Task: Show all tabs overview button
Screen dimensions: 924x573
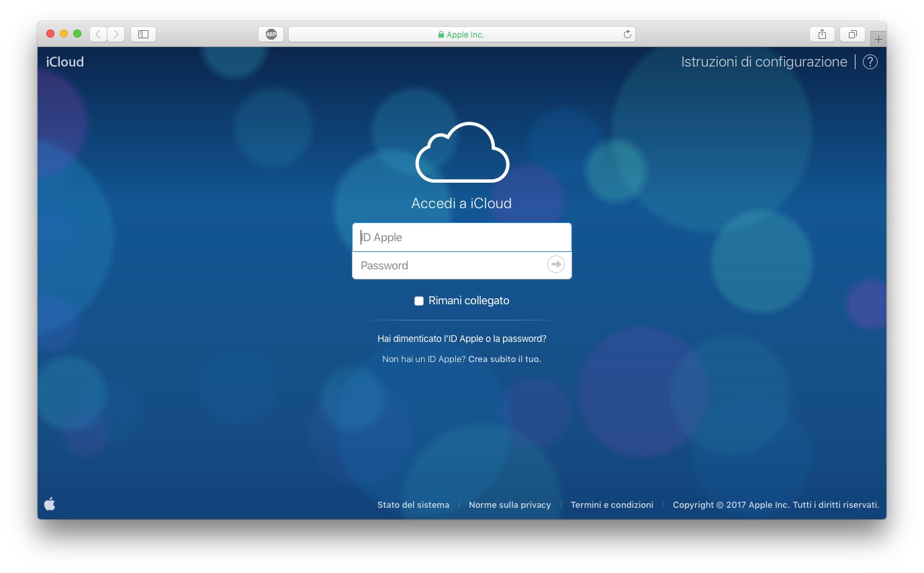Action: pos(852,34)
